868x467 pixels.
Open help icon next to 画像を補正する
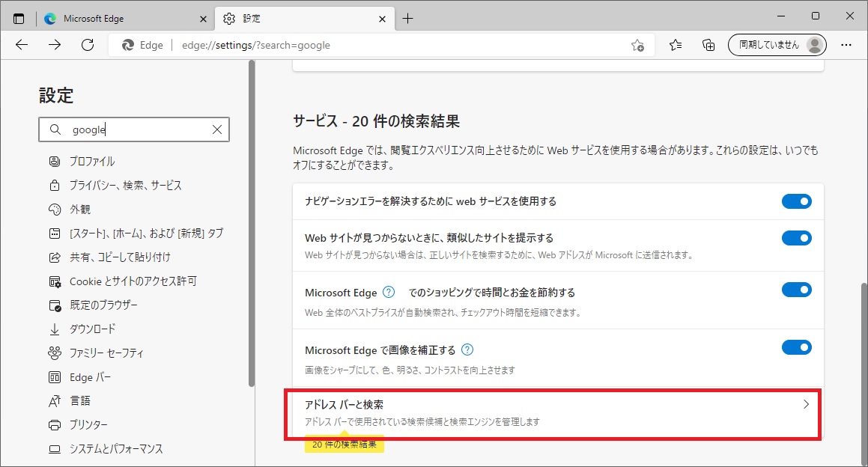(x=467, y=350)
